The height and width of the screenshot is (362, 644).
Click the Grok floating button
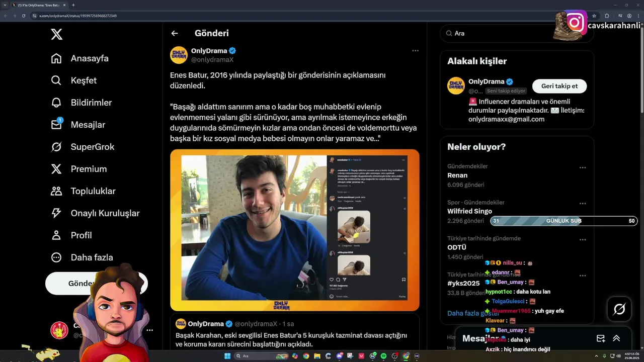(619, 309)
